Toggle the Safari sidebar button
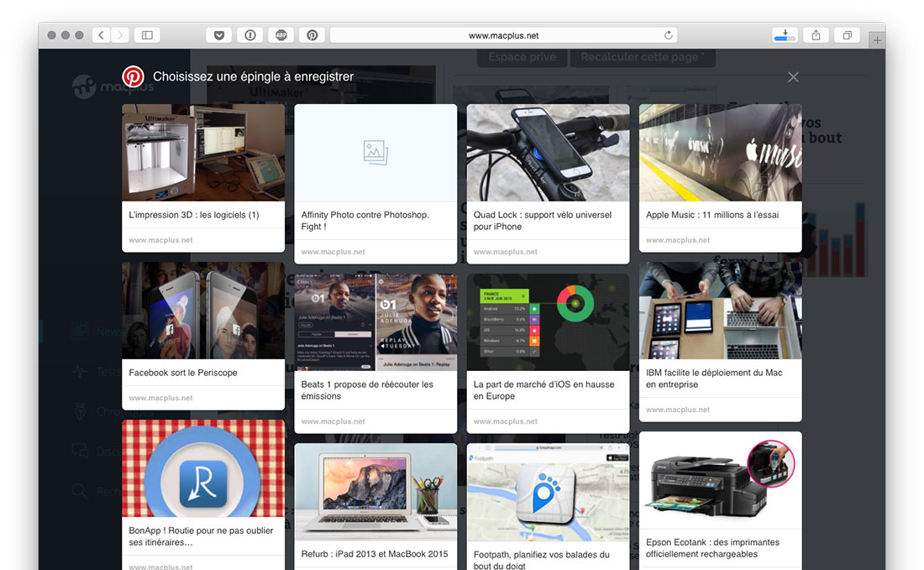This screenshot has width=924, height=570. [x=147, y=35]
